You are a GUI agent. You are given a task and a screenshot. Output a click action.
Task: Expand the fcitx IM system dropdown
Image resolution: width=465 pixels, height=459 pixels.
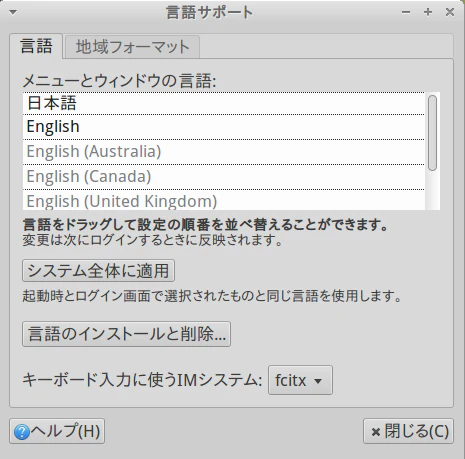pyautogui.click(x=300, y=380)
